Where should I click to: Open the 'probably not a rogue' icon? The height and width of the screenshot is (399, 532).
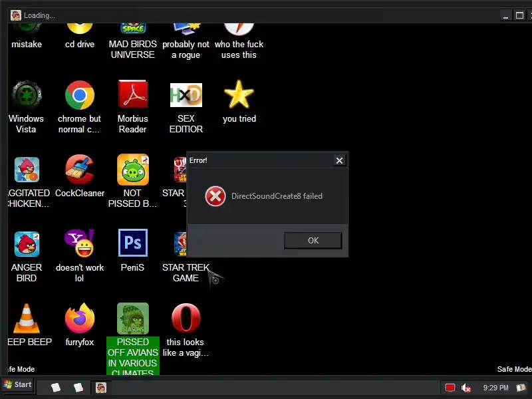pos(186,29)
